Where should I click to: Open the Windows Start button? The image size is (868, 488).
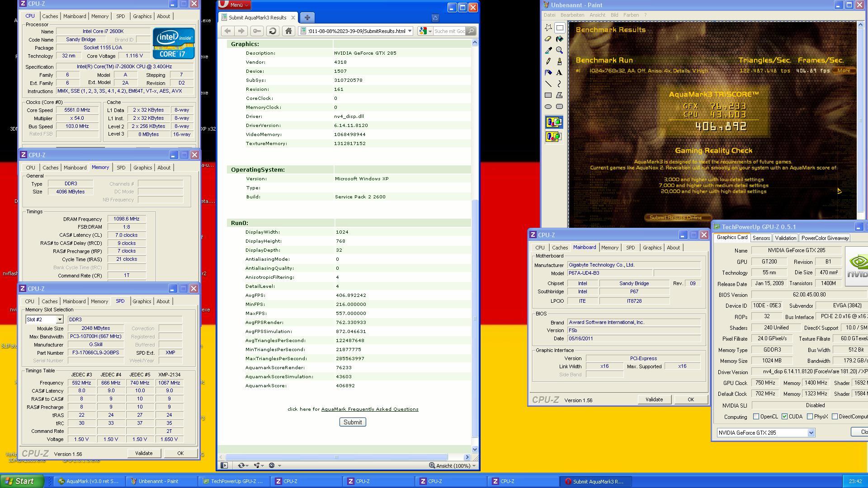point(22,481)
